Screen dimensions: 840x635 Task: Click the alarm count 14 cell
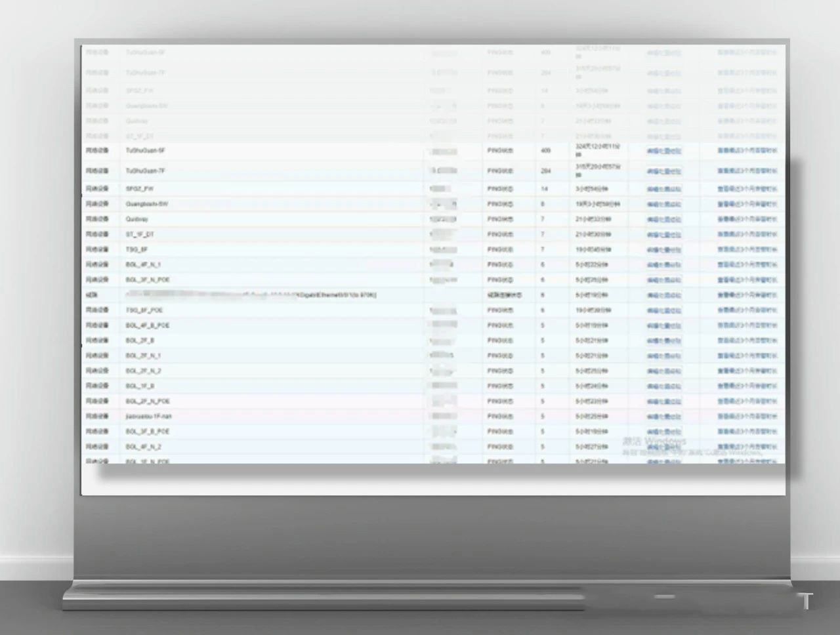(544, 189)
